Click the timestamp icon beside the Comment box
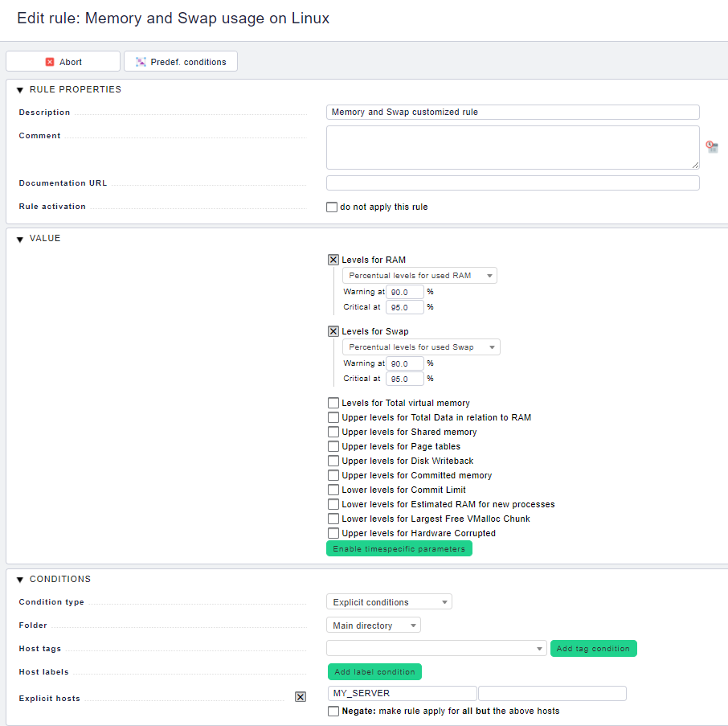This screenshot has width=728, height=726. point(710,146)
